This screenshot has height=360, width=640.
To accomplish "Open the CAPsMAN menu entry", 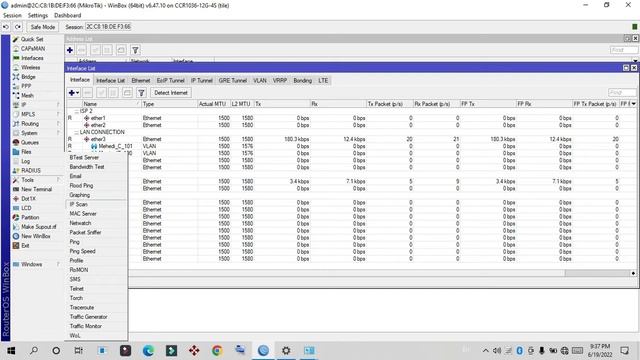I will coord(33,49).
